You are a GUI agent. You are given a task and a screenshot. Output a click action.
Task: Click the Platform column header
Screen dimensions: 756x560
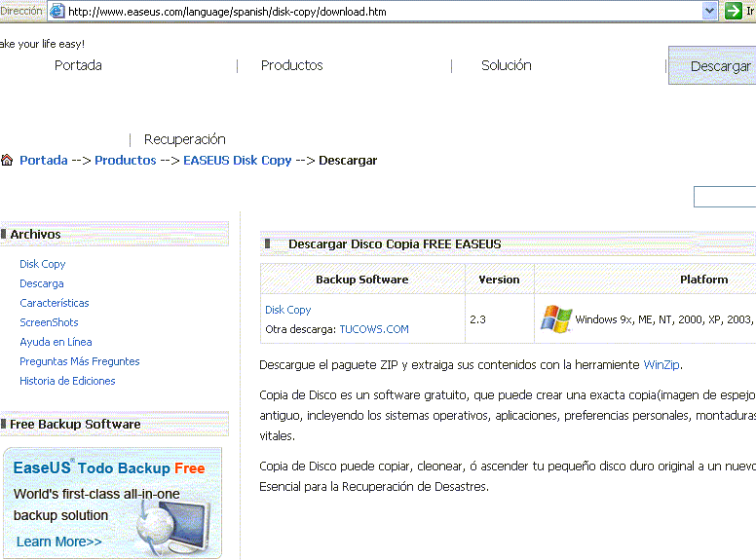[704, 280]
